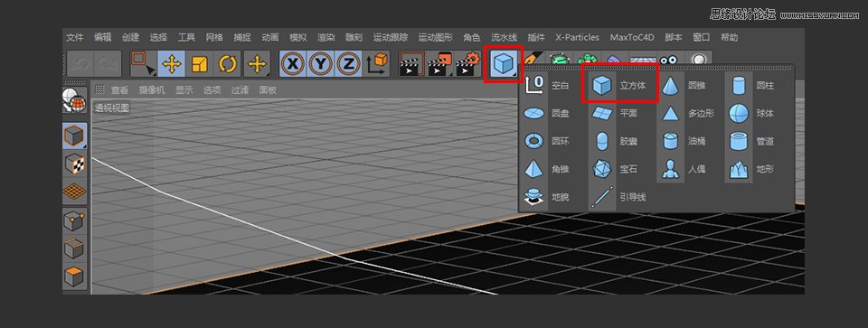Open the 渲染 menu

(326, 38)
